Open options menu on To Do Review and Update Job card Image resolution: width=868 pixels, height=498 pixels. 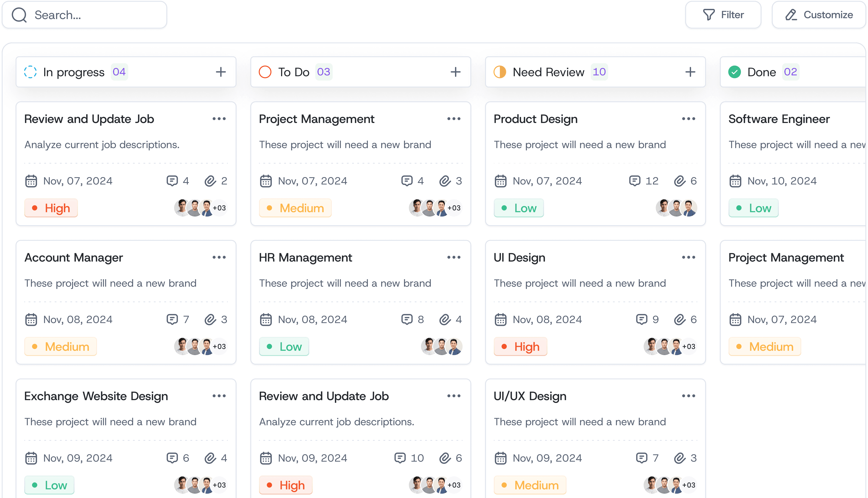(454, 396)
